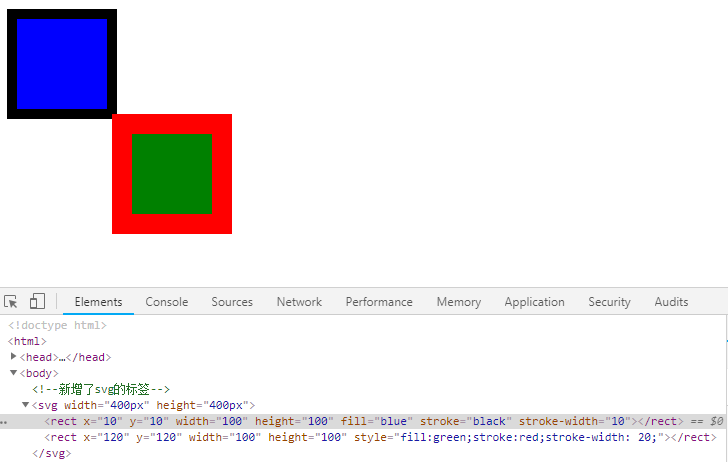Select the closing svg tag row

(x=52, y=453)
